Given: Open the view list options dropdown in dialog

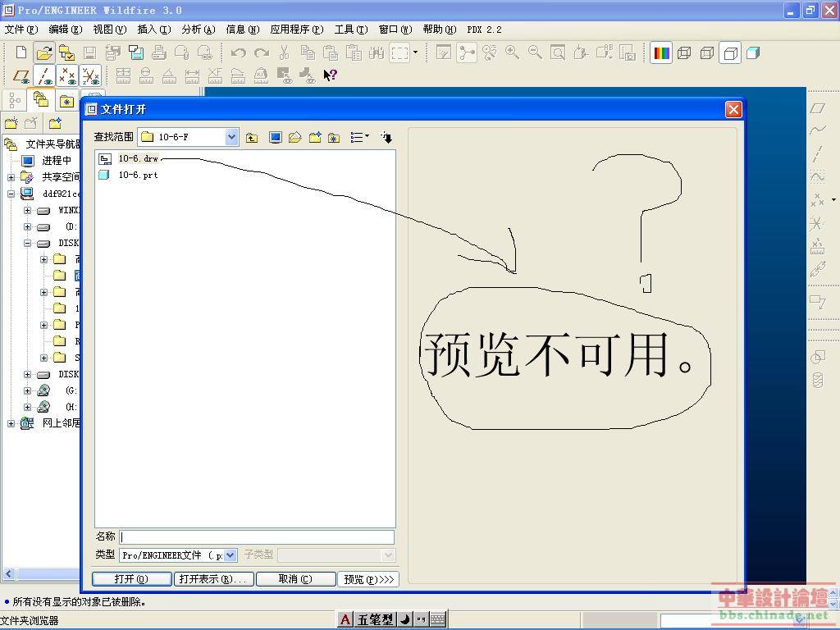Looking at the screenshot, I should 359,138.
